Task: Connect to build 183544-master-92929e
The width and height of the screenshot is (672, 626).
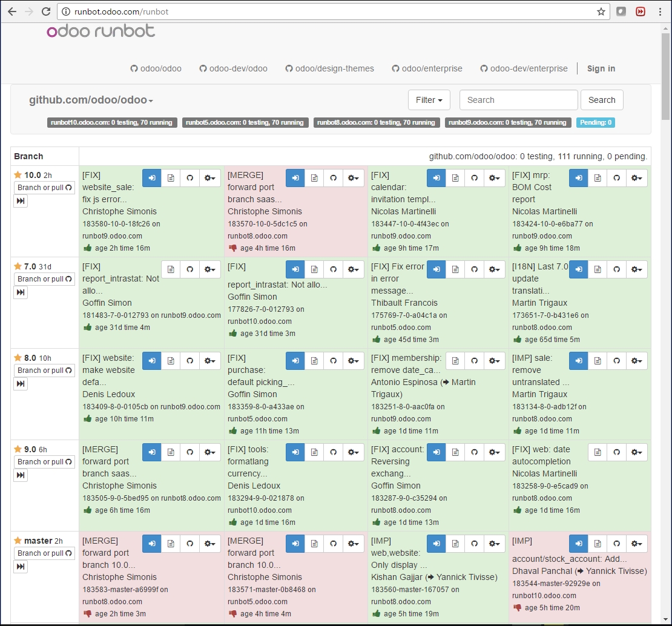Action: coord(579,543)
